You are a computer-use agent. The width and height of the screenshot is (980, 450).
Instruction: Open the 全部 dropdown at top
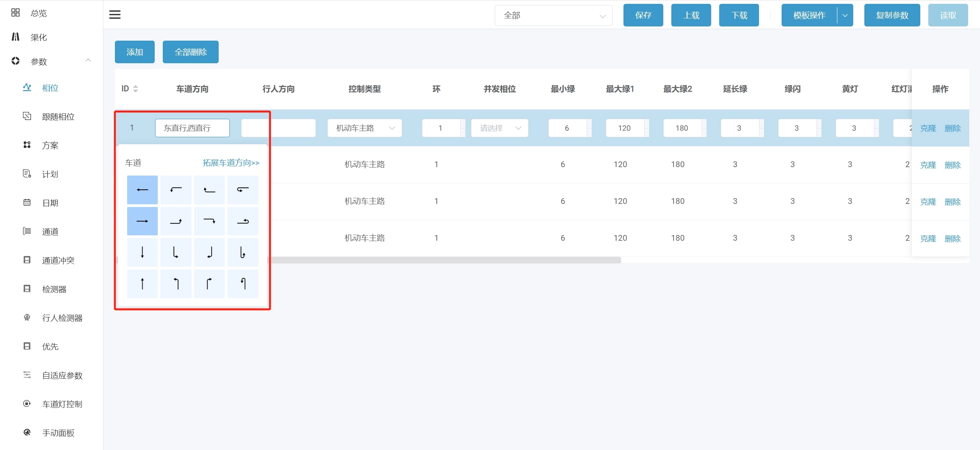(x=553, y=15)
